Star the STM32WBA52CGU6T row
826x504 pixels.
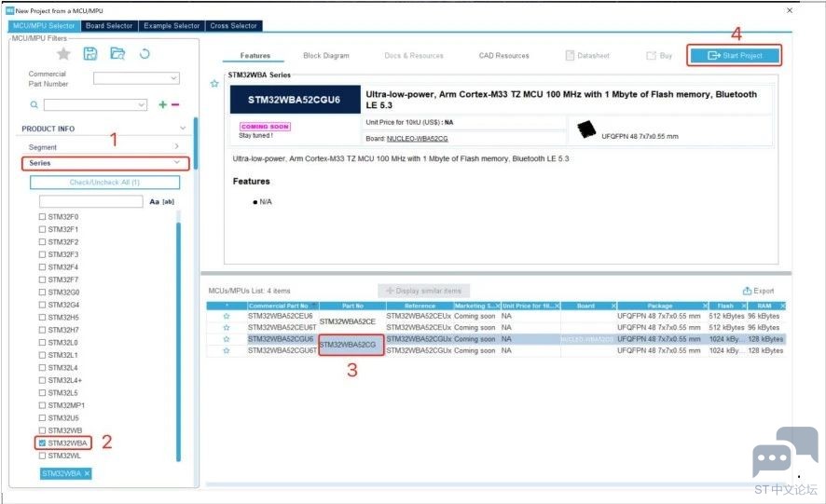click(x=226, y=350)
